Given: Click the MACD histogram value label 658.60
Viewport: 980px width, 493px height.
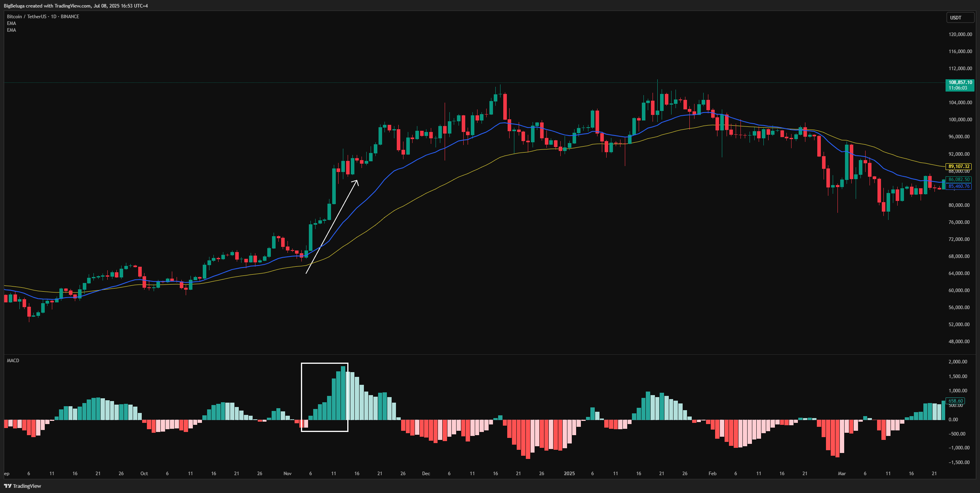Looking at the screenshot, I should 955,401.
